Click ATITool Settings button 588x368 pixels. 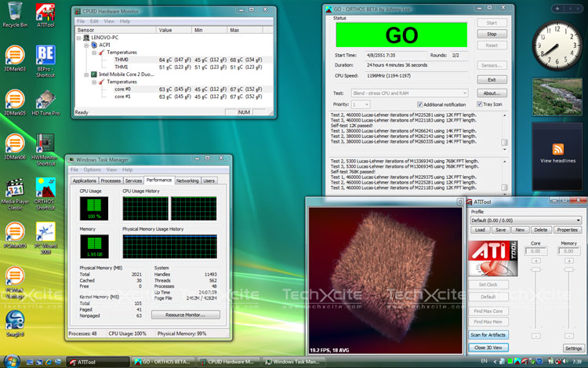point(573,348)
